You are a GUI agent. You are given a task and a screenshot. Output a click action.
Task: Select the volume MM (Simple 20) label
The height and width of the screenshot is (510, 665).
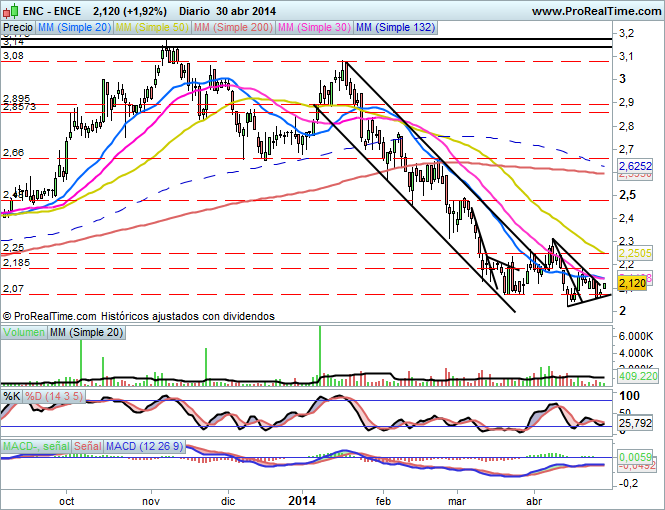pyautogui.click(x=87, y=332)
